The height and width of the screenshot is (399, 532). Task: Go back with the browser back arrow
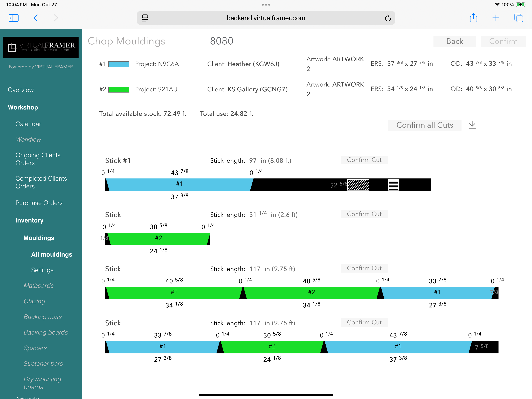point(36,18)
